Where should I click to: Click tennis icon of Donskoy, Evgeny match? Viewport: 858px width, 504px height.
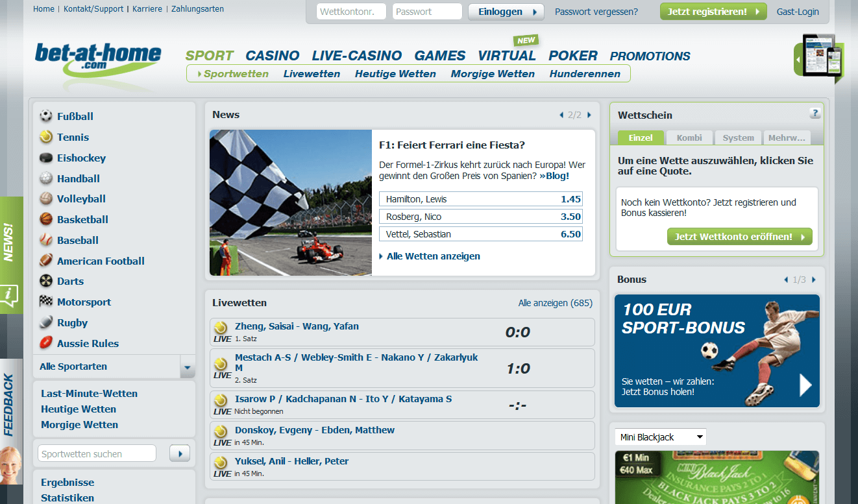pos(221,431)
